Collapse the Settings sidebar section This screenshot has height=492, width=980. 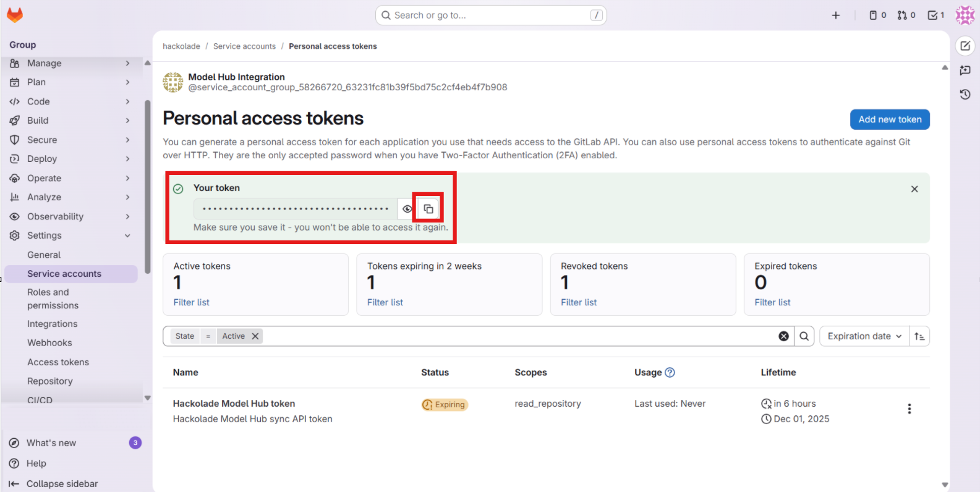71,235
